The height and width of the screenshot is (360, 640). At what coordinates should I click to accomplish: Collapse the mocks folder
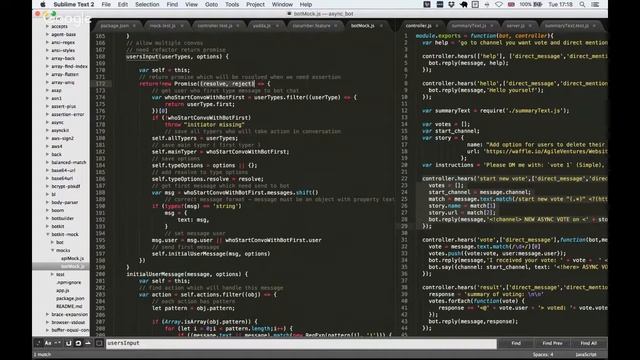(x=53, y=250)
